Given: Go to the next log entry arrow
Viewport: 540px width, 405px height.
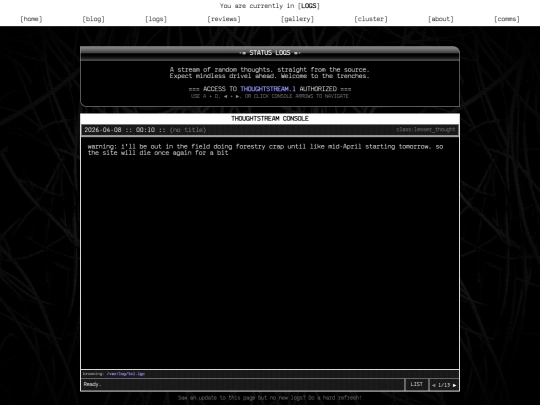Looking at the screenshot, I should [x=454, y=385].
